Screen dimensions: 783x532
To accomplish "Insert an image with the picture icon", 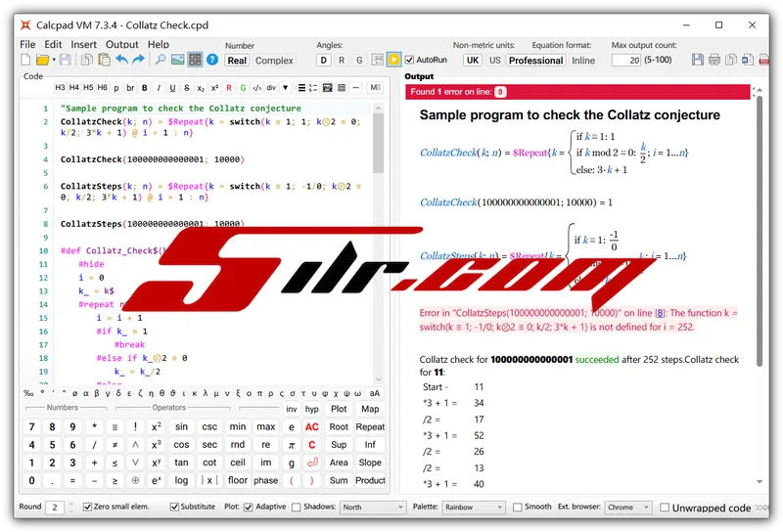I will point(178,60).
